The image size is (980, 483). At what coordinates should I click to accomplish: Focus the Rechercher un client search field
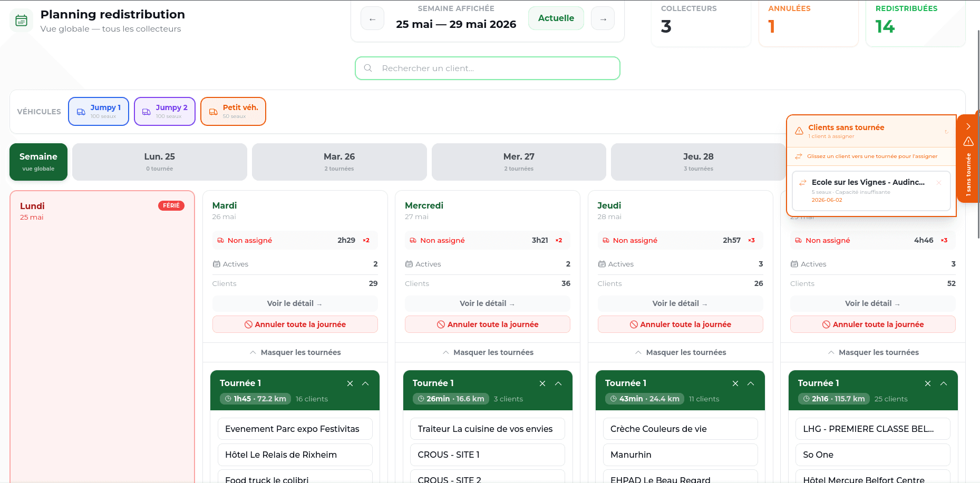click(x=488, y=68)
